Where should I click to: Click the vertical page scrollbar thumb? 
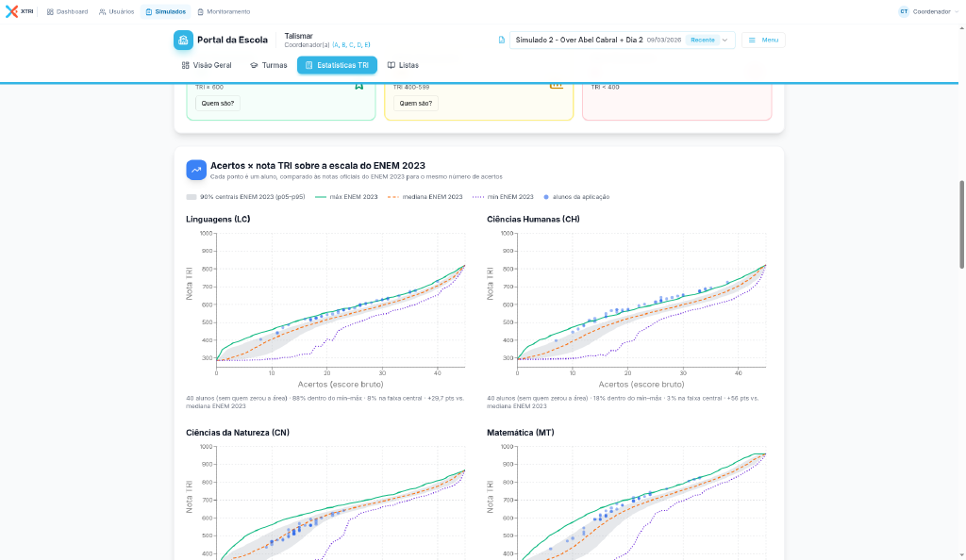[961, 224]
